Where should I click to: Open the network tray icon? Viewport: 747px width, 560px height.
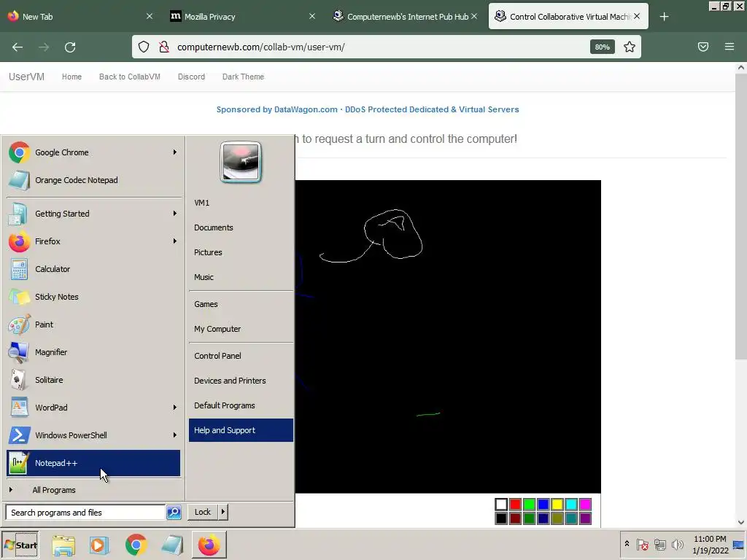point(659,544)
